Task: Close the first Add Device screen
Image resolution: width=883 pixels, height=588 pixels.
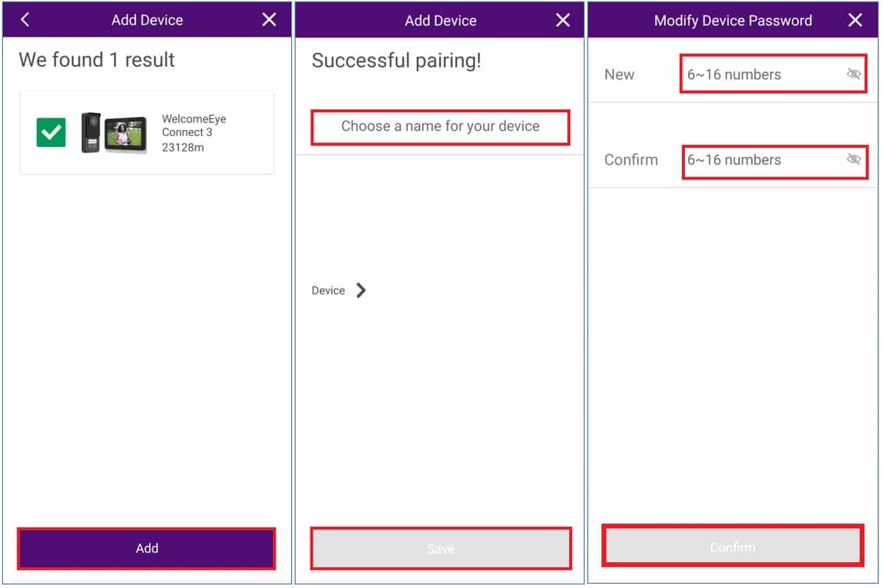Action: coord(269,20)
